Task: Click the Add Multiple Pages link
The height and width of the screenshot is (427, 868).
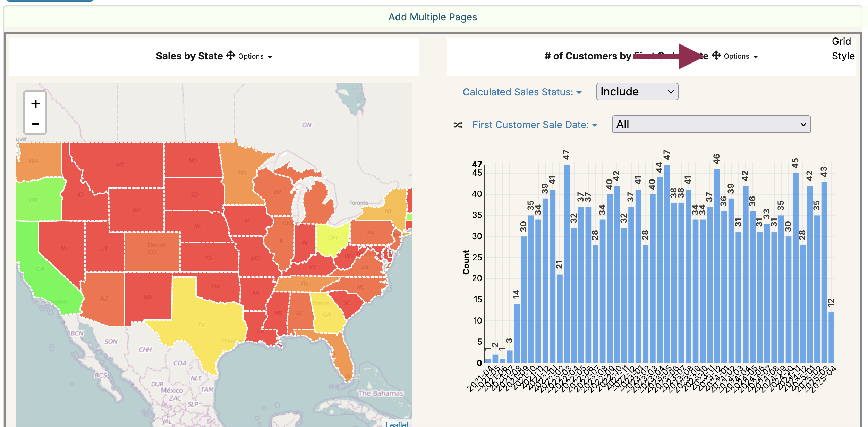Action: tap(432, 17)
